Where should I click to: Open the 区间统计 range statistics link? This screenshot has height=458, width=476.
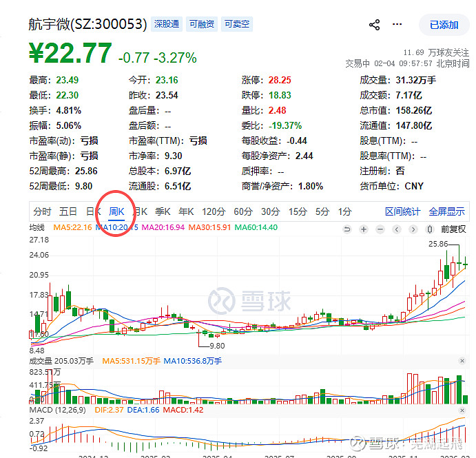[x=402, y=211]
